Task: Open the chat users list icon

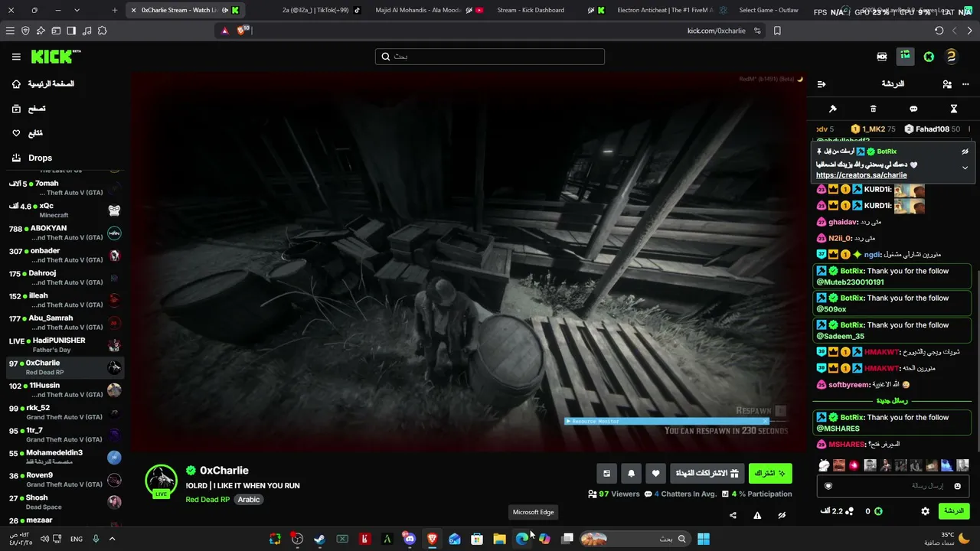Action: (947, 84)
